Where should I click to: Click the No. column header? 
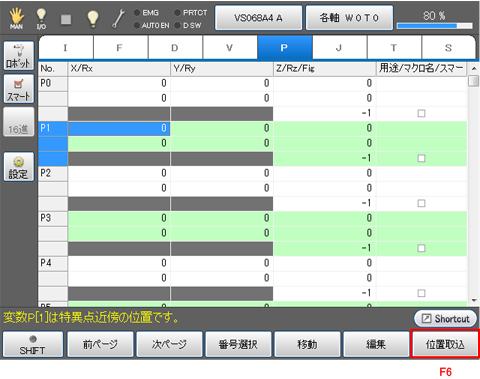click(x=53, y=69)
